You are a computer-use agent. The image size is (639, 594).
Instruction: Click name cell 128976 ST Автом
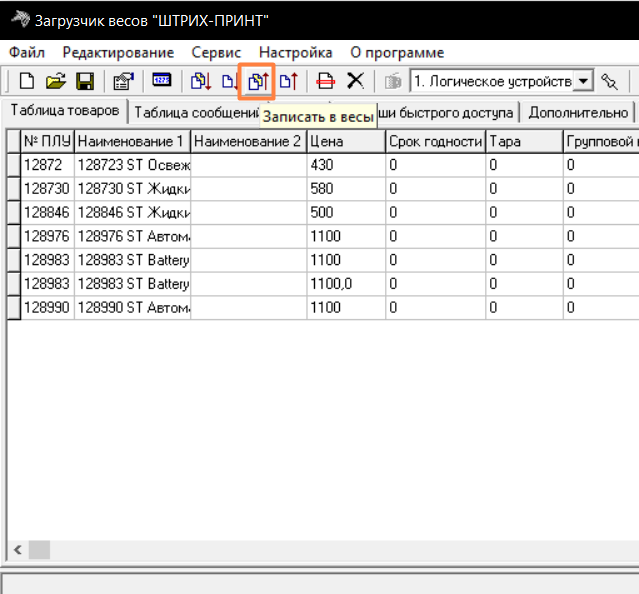pos(132,236)
